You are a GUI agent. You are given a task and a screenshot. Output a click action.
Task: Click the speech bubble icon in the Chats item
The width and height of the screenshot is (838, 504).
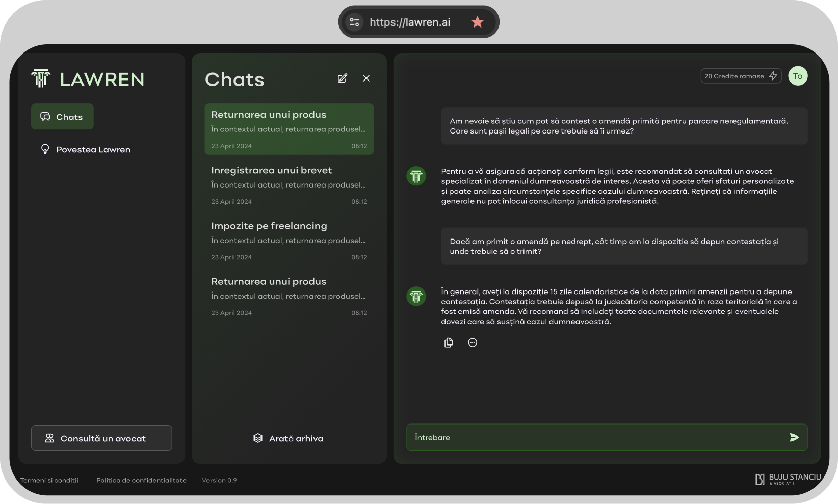tap(45, 117)
